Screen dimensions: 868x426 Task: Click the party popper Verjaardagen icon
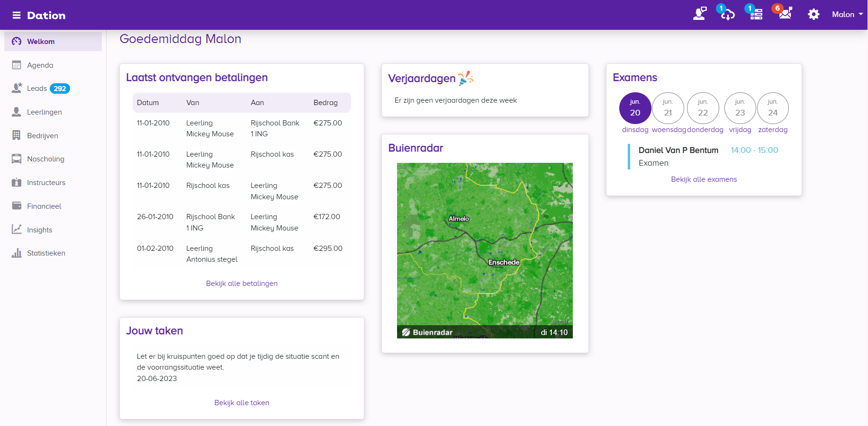click(466, 78)
